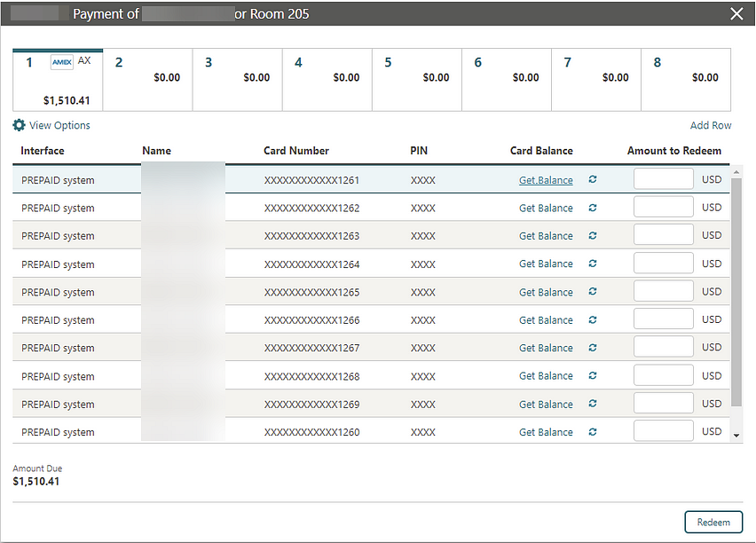Focus redeem amount field for card 1265
This screenshot has height=543, width=756.
pos(664,291)
